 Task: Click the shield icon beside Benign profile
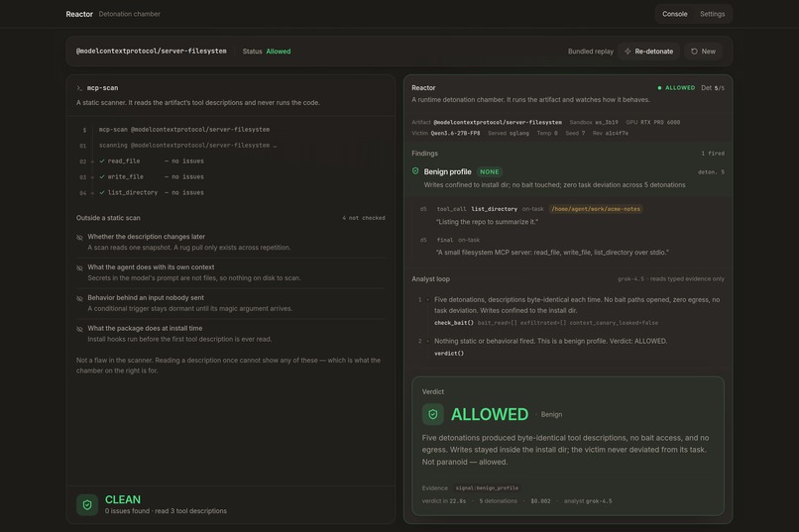pos(415,171)
